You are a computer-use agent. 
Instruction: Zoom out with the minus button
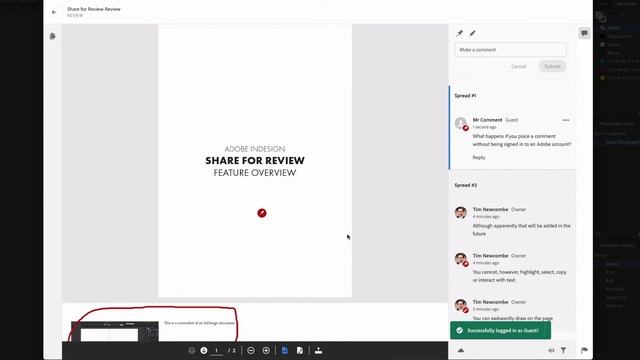coord(251,351)
